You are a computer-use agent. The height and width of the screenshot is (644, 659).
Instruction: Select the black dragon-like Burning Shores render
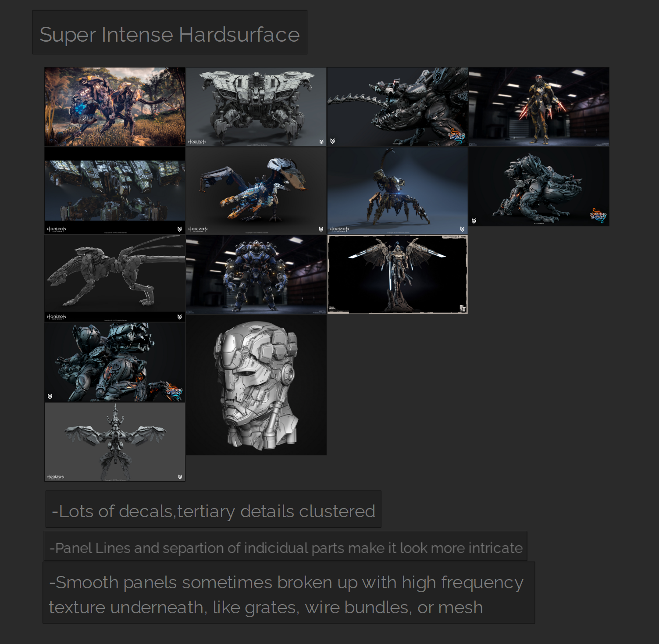click(x=398, y=107)
